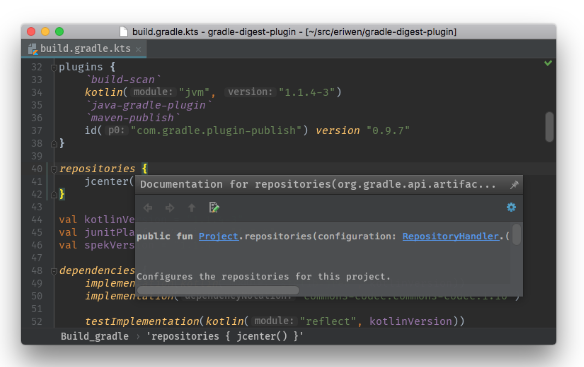Click the Build_gradle breadcrumb

pos(95,336)
